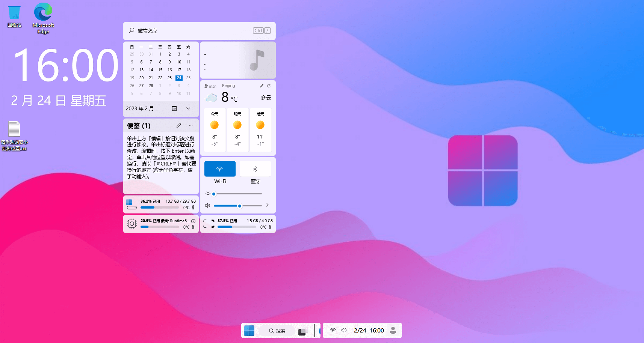The height and width of the screenshot is (343, 644).
Task: Open the 便签 more options menu
Action: tap(191, 125)
